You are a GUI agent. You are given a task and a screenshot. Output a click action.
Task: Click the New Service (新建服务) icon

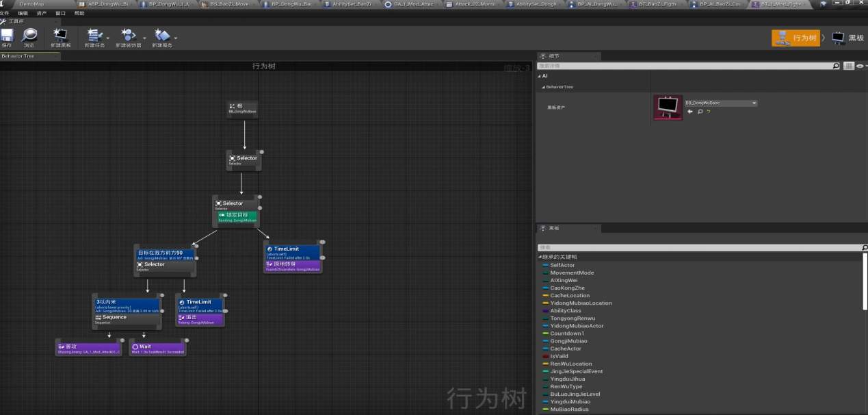pyautogui.click(x=162, y=36)
